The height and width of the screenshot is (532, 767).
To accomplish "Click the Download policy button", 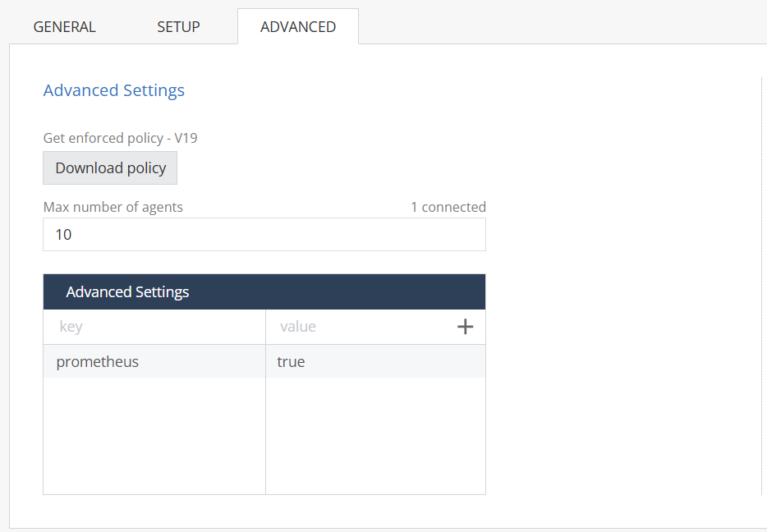I will tap(110, 168).
